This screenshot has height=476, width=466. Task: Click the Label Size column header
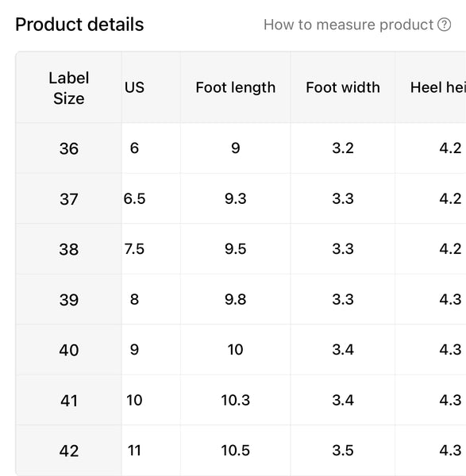[69, 88]
